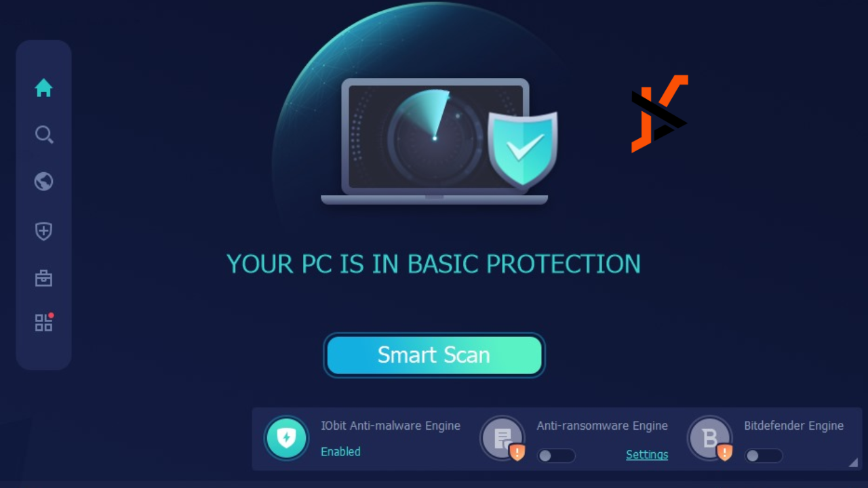Click the Bitdefender Engine label
This screenshot has height=488, width=868.
click(x=794, y=426)
